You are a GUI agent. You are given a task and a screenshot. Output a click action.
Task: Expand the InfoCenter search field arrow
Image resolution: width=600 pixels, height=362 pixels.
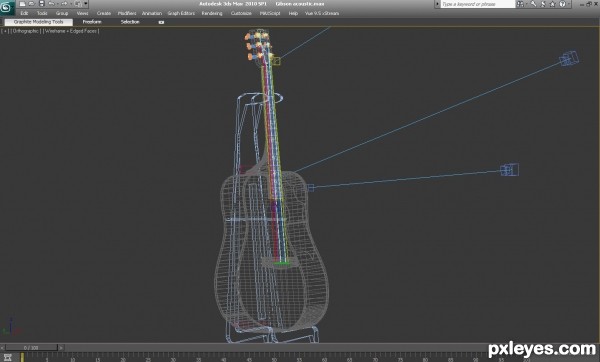coord(437,4)
